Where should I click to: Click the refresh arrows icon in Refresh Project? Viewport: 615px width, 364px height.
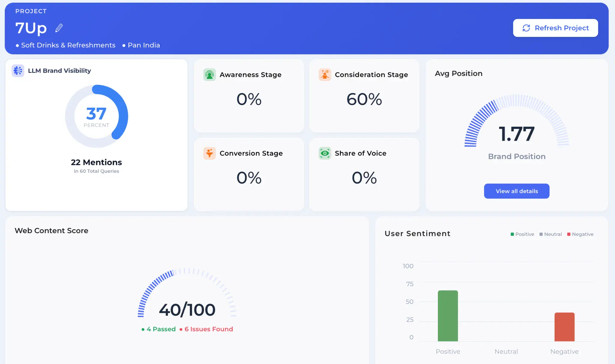pos(526,28)
